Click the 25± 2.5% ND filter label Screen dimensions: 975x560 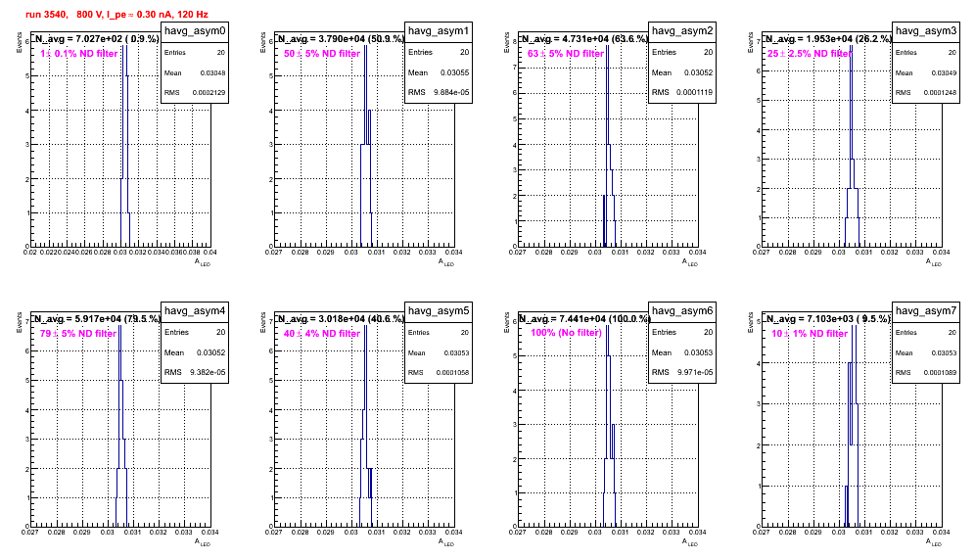click(810, 54)
